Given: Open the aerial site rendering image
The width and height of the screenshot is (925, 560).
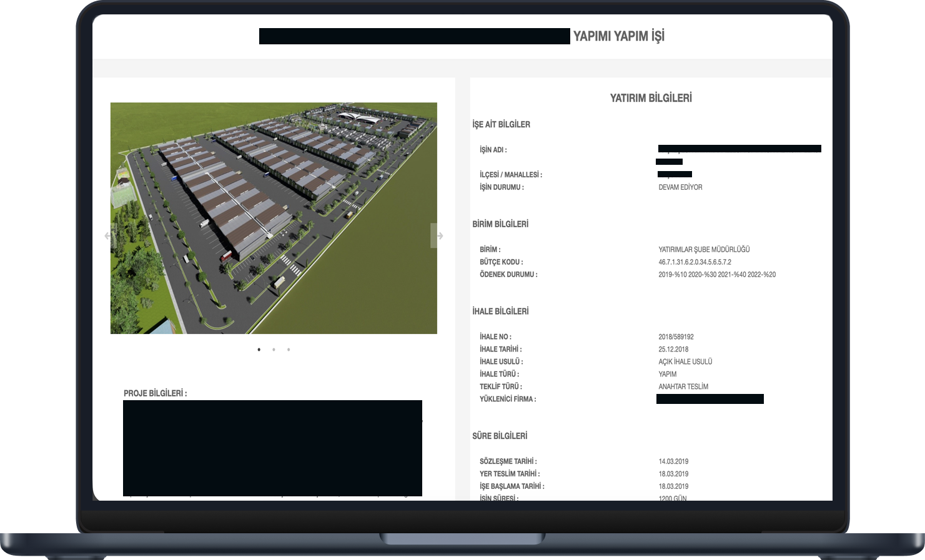Looking at the screenshot, I should pos(274,218).
